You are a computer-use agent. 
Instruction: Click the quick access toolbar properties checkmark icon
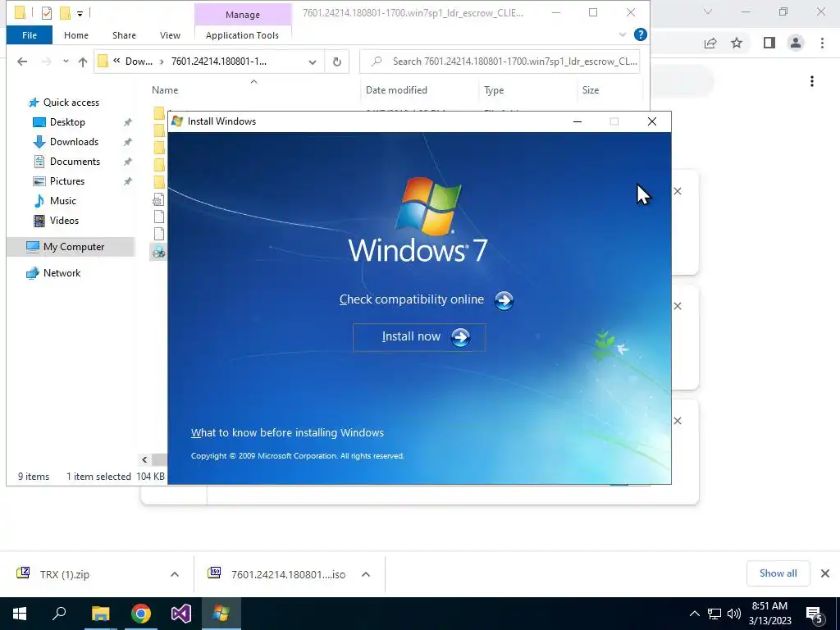coord(47,13)
